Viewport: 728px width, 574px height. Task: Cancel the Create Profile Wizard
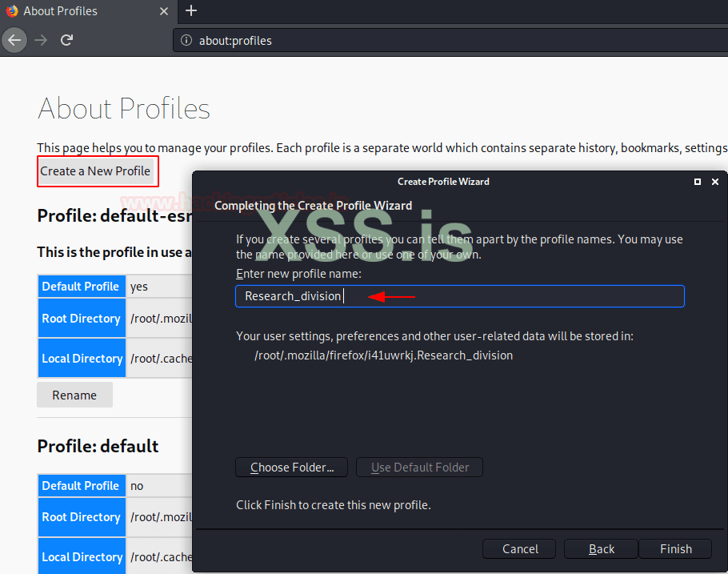(519, 549)
